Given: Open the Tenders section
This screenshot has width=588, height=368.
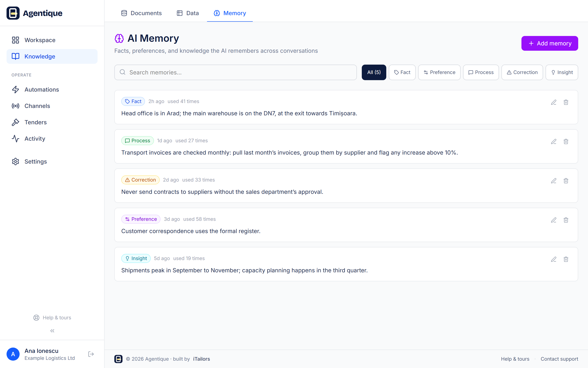Looking at the screenshot, I should 52,122.
